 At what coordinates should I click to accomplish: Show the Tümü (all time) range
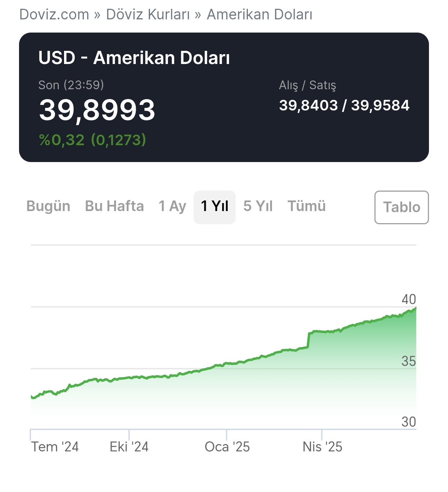(x=306, y=206)
